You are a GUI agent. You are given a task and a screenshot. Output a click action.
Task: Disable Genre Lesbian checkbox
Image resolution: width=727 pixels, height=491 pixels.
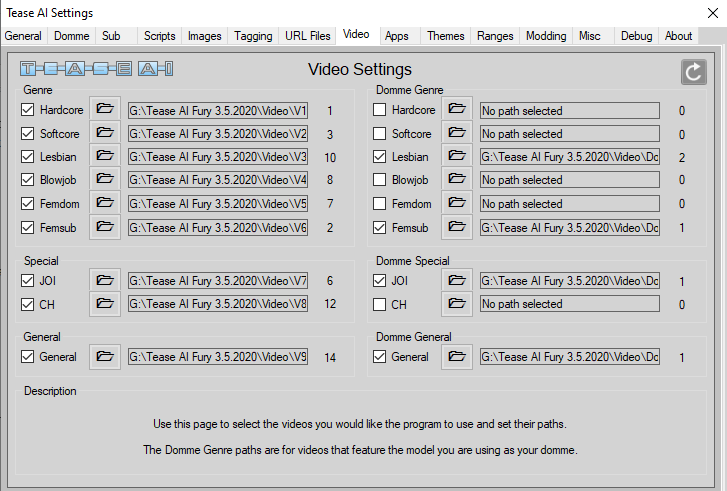pyautogui.click(x=27, y=157)
